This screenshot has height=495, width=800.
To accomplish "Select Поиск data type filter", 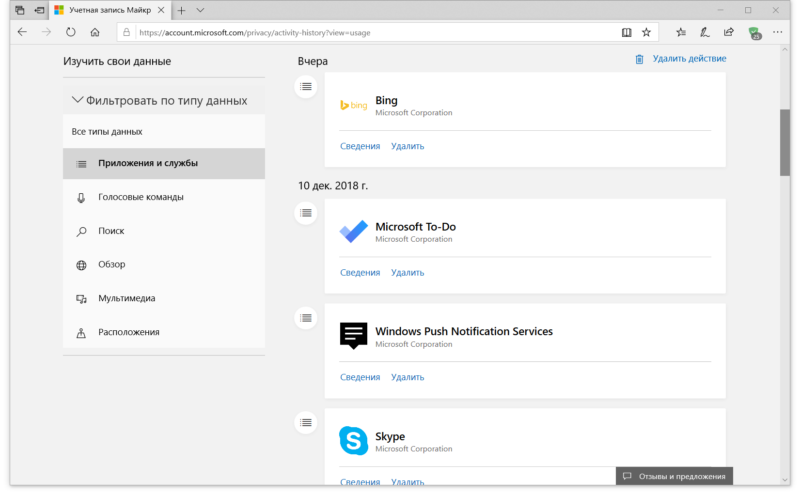I will point(164,231).
